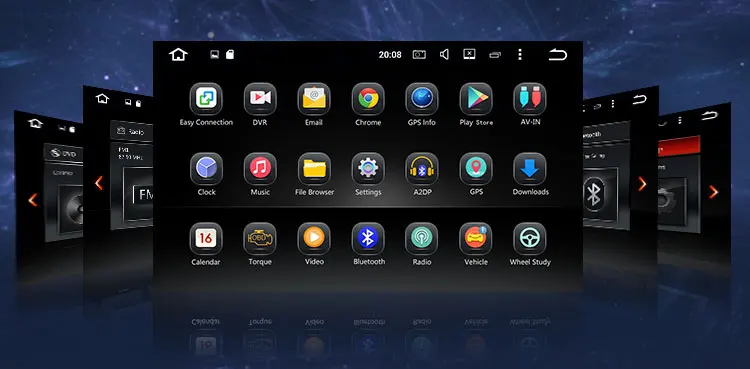Tap the SD card icon in status bar
This screenshot has width=750, height=369.
(x=230, y=55)
